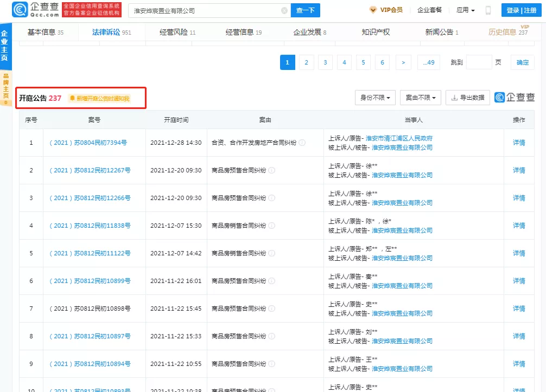Click 详情 for case row 5
The image size is (546, 392).
[x=519, y=253]
